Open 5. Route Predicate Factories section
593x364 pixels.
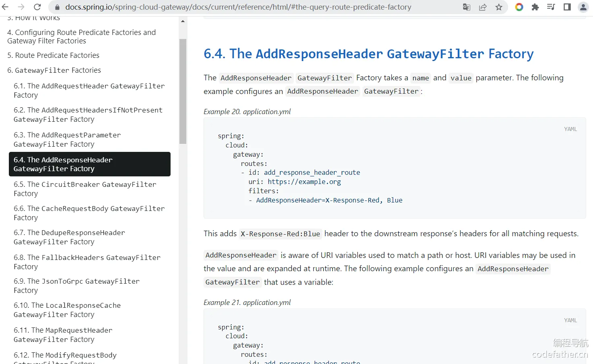53,55
